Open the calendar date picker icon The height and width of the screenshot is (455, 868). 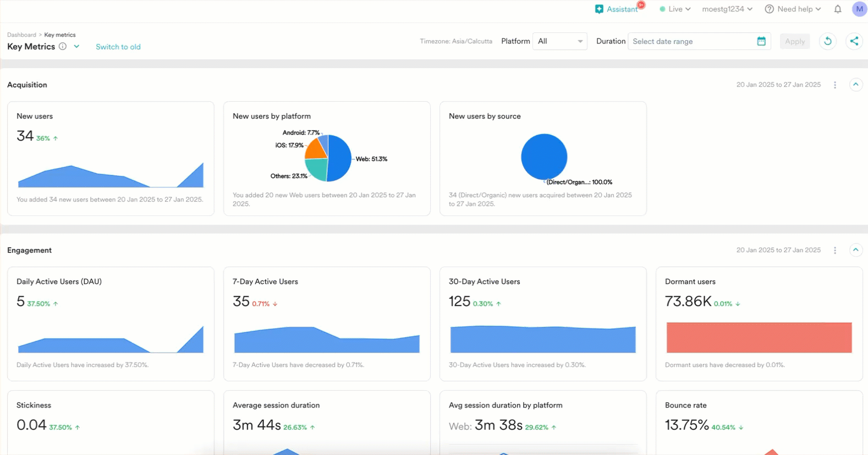click(x=761, y=41)
